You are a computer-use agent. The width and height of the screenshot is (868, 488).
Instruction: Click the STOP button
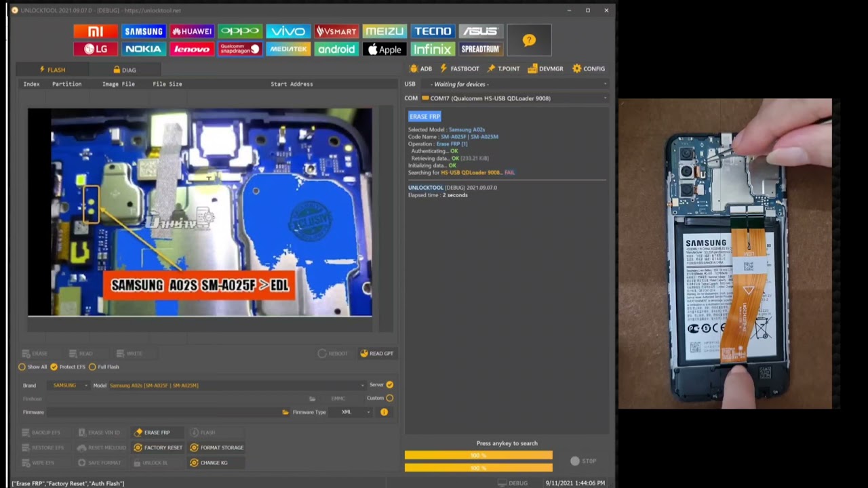pos(583,461)
